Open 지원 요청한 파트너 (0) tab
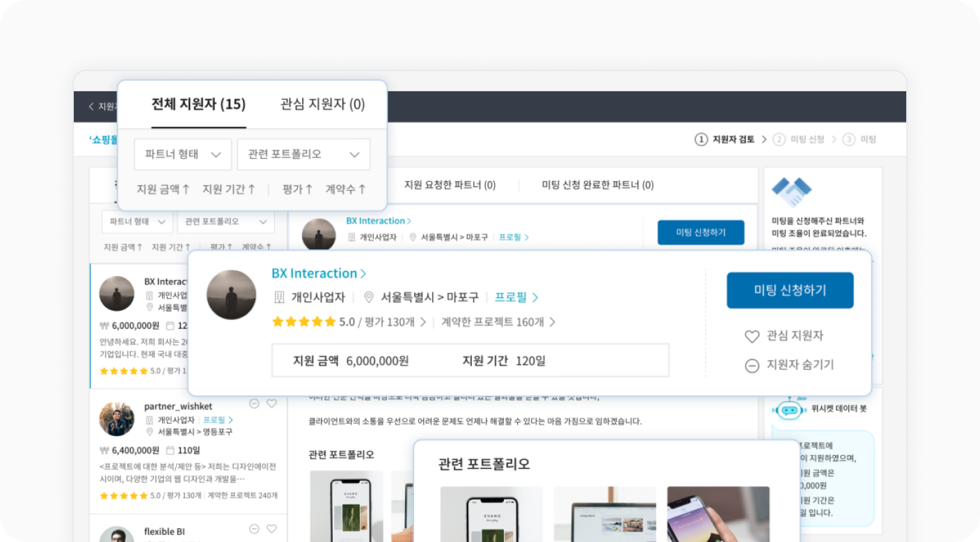 coord(450,185)
